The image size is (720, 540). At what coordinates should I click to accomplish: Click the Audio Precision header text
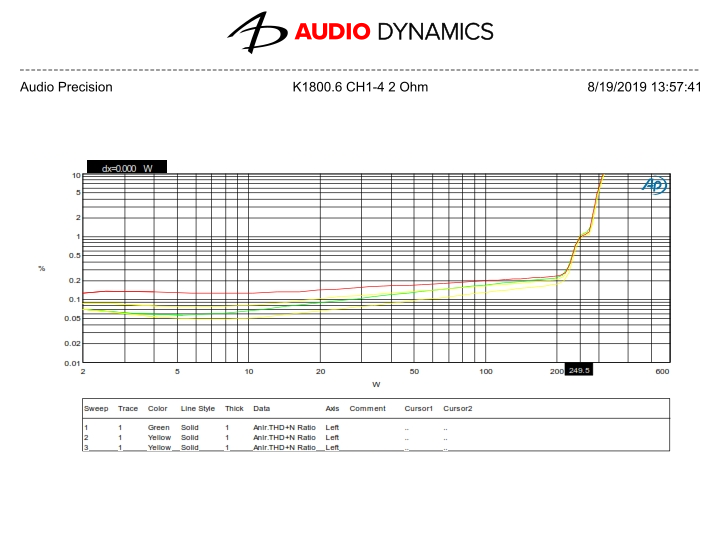66,87
